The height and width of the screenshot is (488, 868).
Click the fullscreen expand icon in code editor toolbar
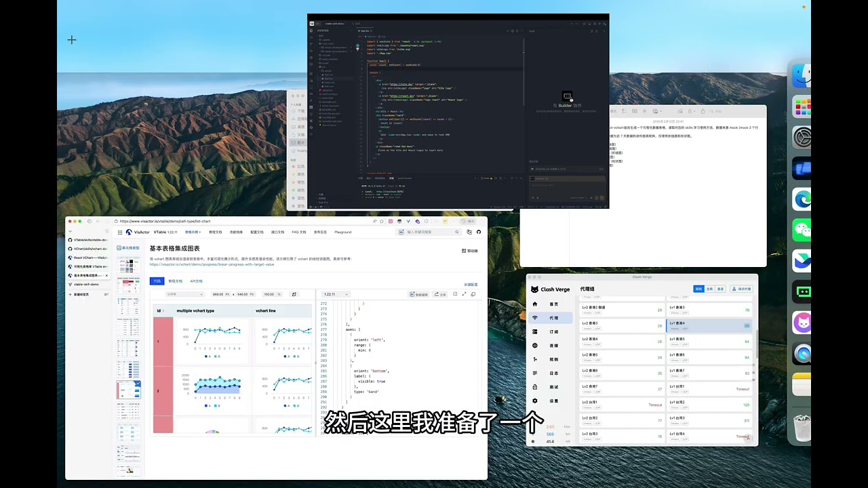click(x=464, y=294)
